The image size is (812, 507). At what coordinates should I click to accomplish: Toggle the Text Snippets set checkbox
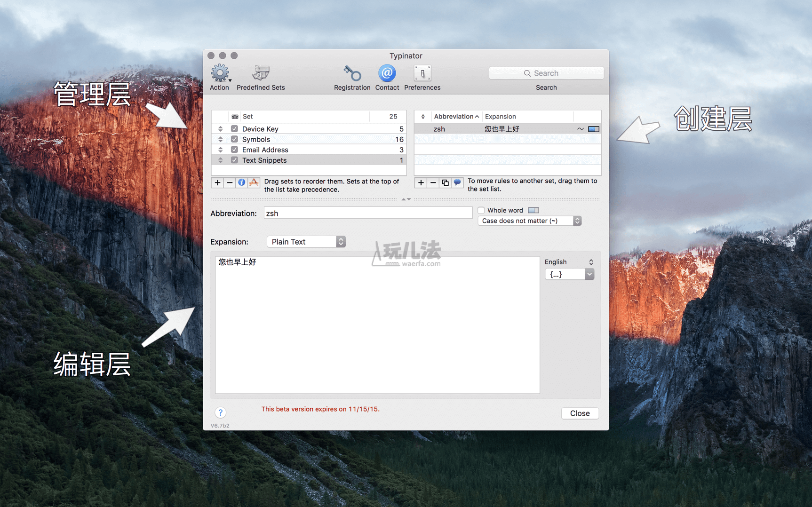234,160
